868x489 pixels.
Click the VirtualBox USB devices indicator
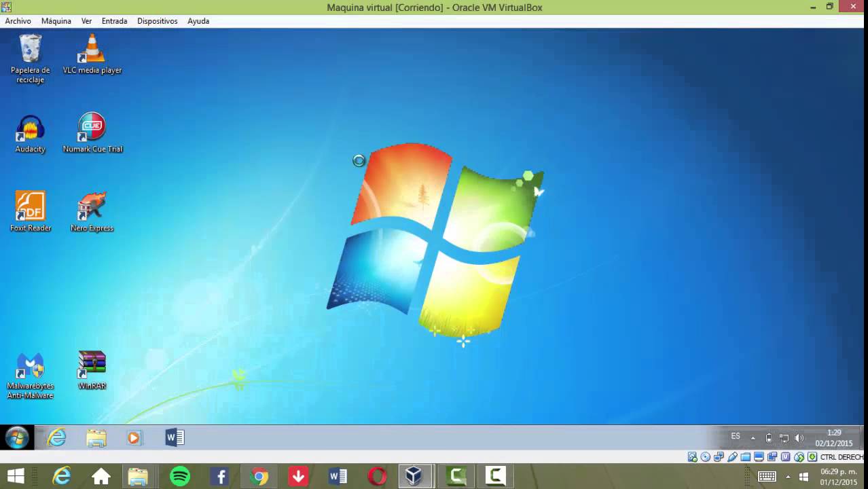click(732, 457)
